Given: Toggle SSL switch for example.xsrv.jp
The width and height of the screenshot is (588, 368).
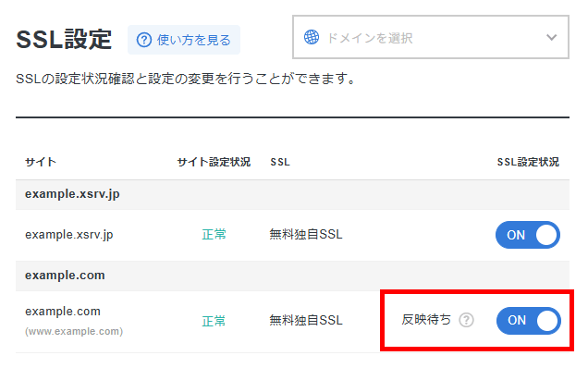Looking at the screenshot, I should [528, 235].
